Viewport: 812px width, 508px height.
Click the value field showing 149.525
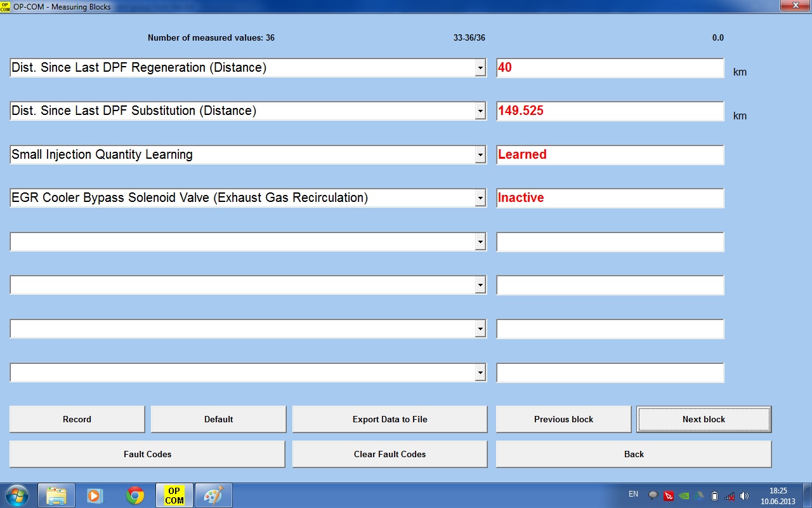609,111
